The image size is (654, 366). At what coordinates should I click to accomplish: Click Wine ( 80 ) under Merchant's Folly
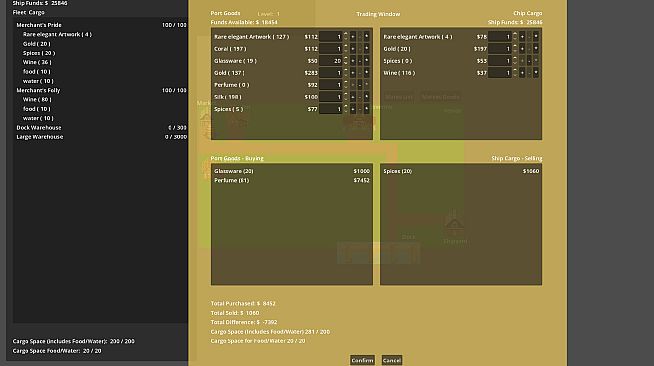coord(37,100)
